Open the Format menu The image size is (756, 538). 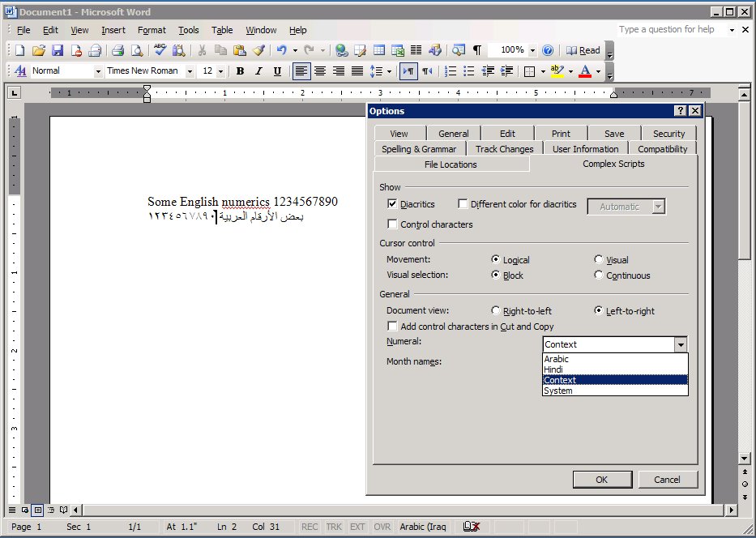click(152, 30)
